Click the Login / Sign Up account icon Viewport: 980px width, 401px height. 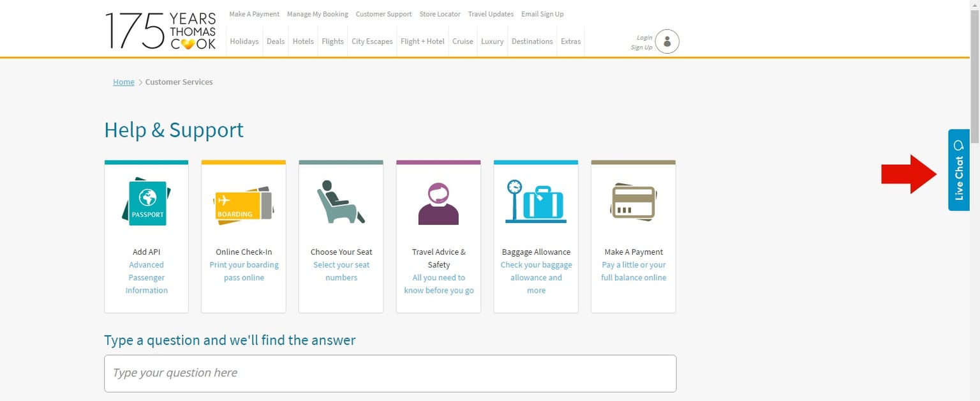[x=666, y=41]
